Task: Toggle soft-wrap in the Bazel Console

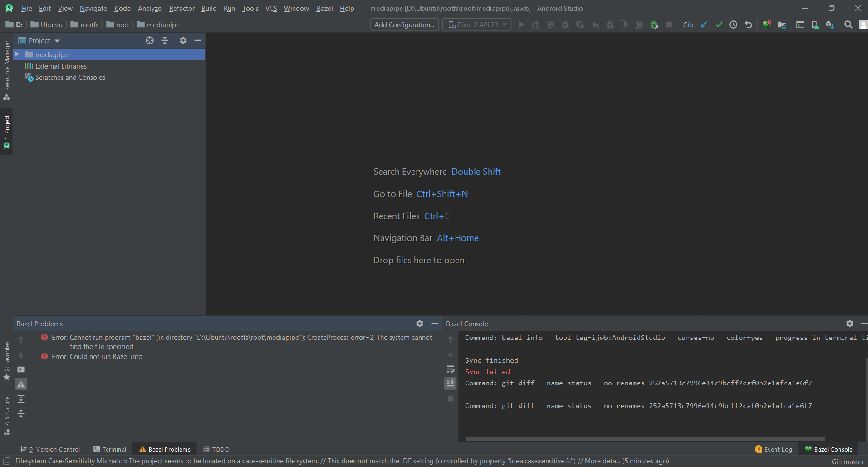Action: point(450,369)
